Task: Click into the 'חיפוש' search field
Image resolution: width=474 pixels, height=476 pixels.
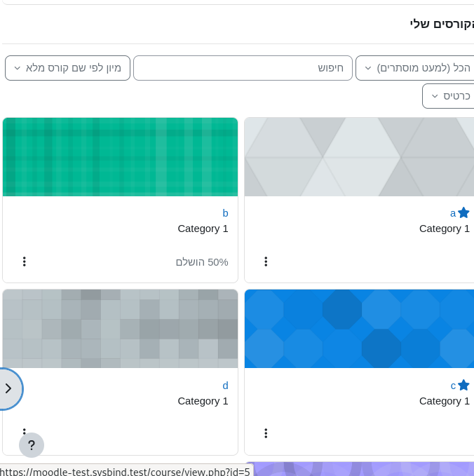Action: 243,68
